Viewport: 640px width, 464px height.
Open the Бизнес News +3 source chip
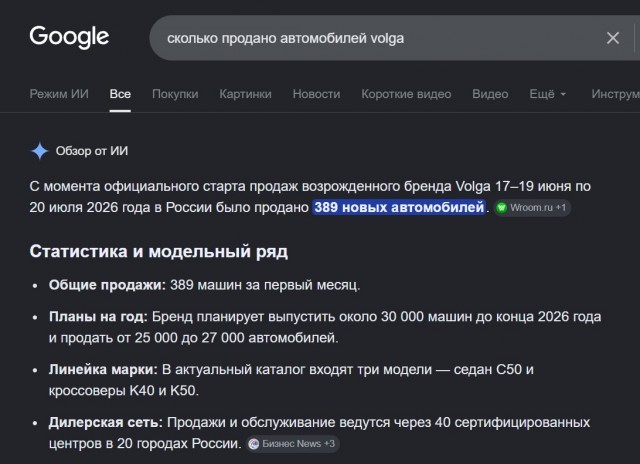click(x=293, y=444)
